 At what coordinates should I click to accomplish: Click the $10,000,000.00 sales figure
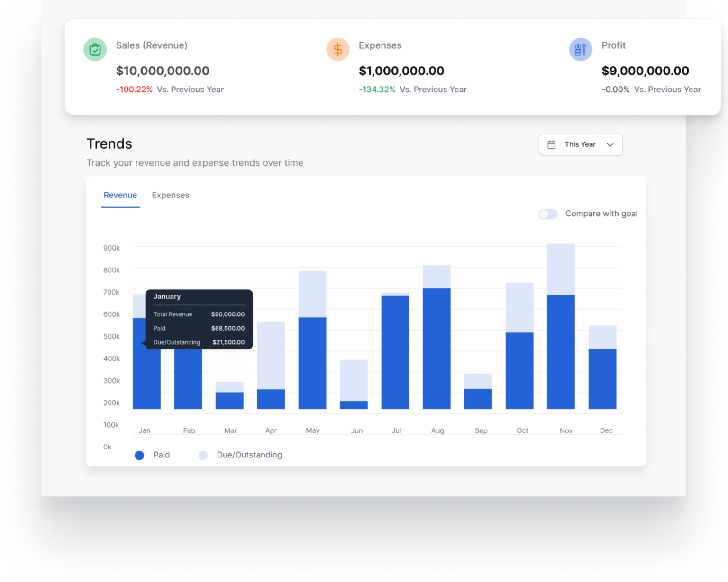163,71
